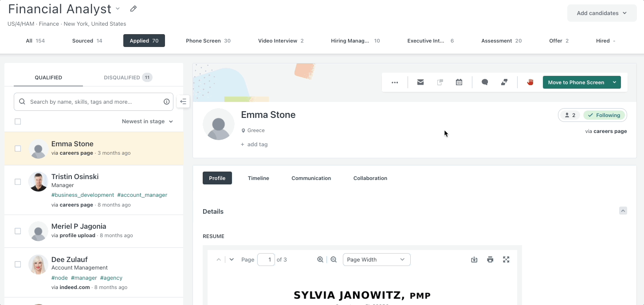Collapse the Details section
This screenshot has height=305, width=644.
(x=623, y=211)
